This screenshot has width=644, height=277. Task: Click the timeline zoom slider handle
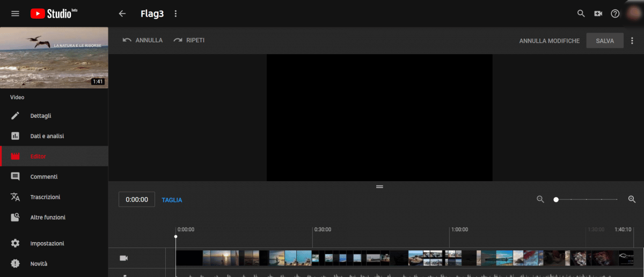[x=556, y=199]
